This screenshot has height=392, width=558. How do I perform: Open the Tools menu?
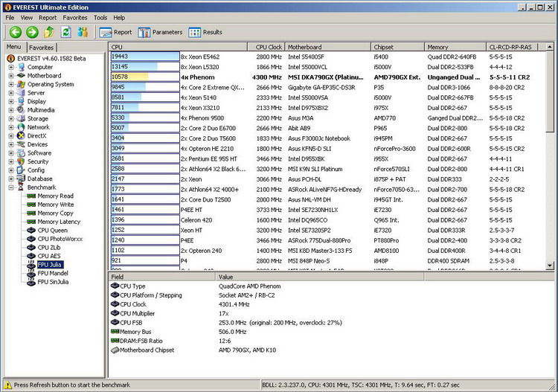coord(100,17)
